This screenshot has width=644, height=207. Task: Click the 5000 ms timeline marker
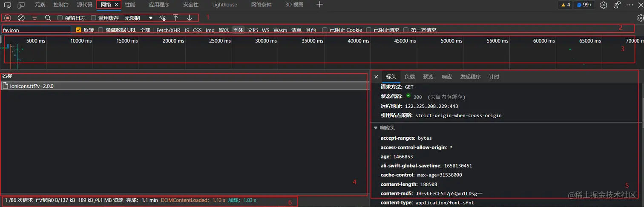36,41
